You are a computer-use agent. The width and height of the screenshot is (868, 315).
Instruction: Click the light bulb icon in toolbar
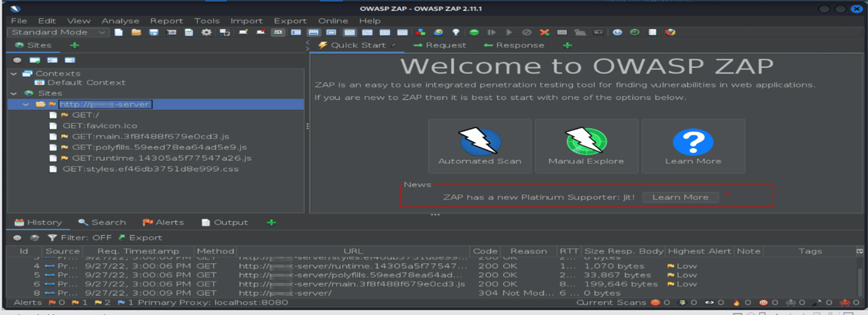click(x=456, y=32)
